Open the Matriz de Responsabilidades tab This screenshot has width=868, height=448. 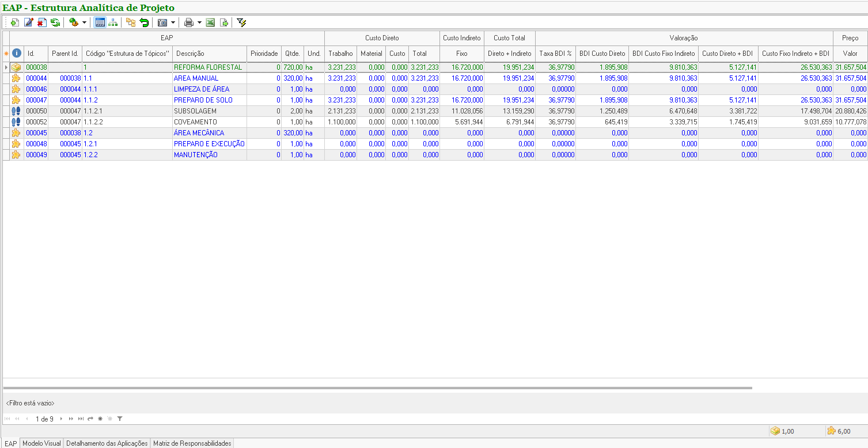coord(192,443)
